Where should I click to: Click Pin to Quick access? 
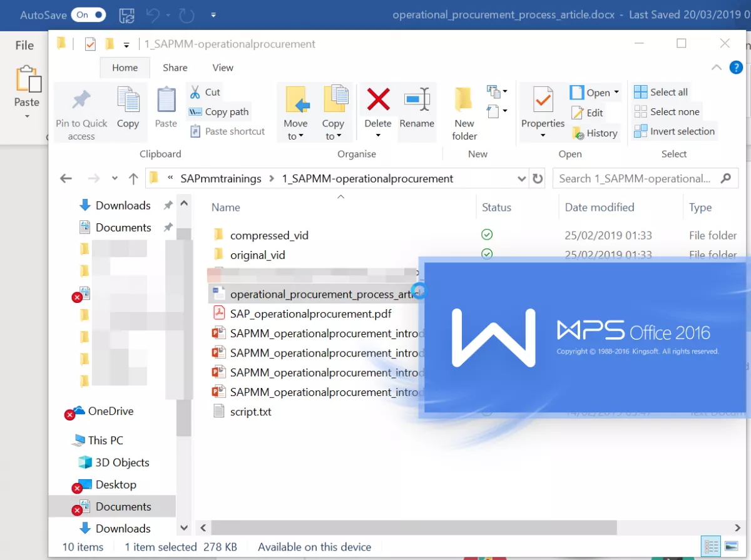click(81, 114)
